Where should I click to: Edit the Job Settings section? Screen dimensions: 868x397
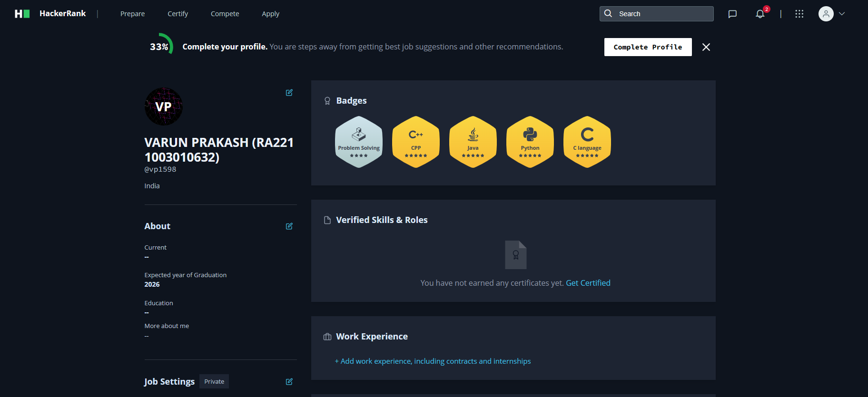(x=289, y=382)
